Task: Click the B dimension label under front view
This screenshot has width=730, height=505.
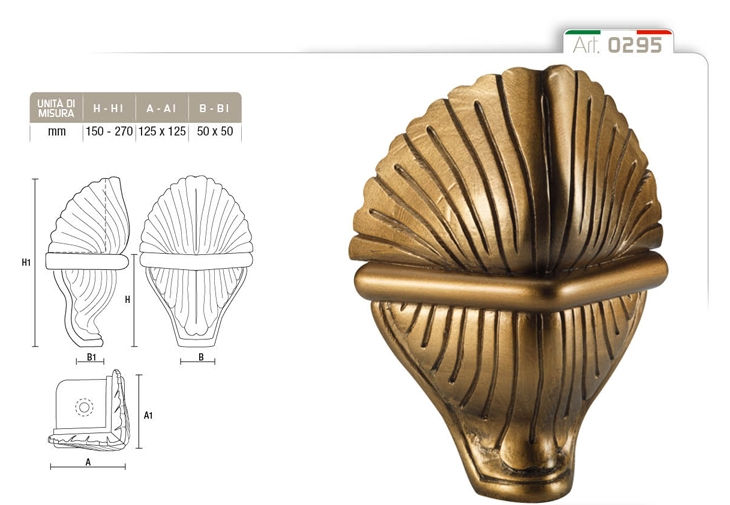Action: [x=201, y=357]
